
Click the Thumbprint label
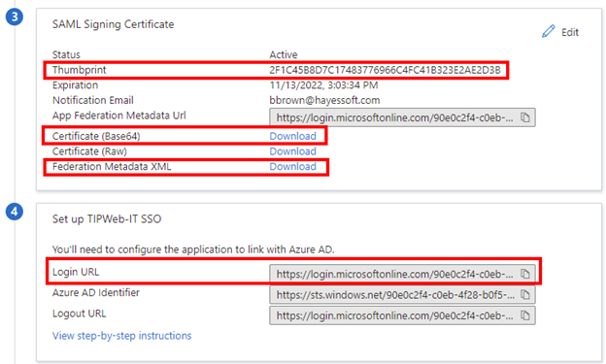point(79,70)
